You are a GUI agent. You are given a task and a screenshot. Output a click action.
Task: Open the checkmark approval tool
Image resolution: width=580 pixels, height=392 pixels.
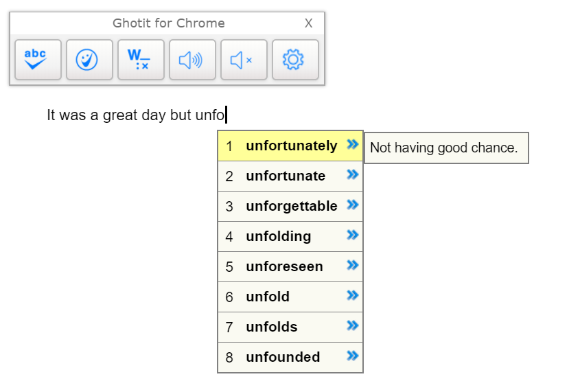tap(89, 60)
